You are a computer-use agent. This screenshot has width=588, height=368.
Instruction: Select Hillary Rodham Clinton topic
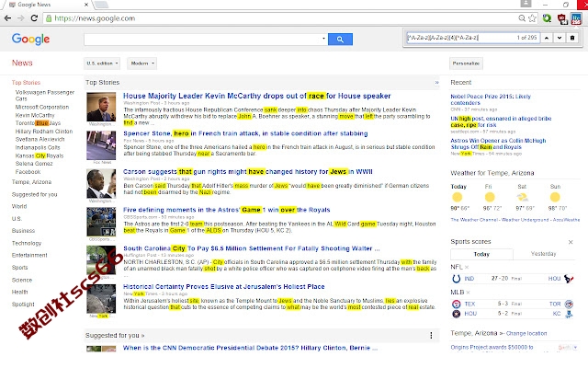44,132
